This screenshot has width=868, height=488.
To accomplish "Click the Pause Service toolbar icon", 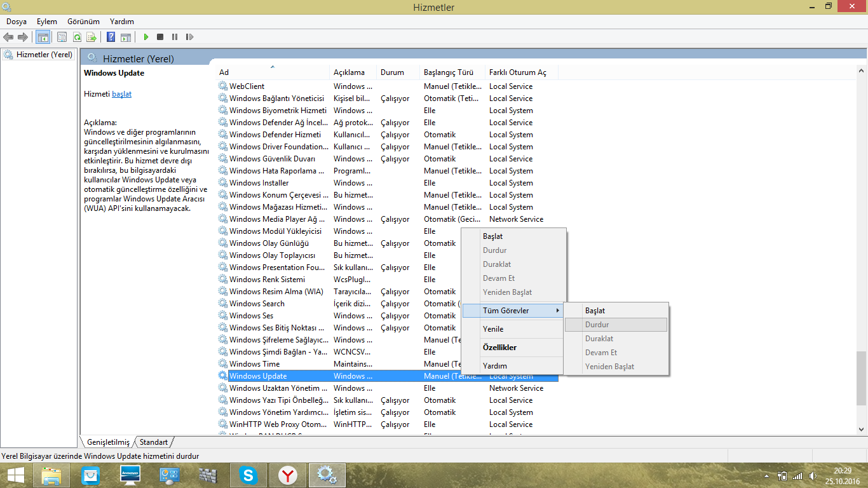I will 175,37.
